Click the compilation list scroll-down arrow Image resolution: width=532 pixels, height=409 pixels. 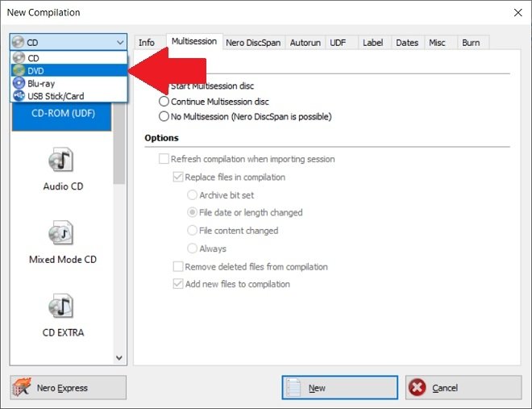click(119, 357)
